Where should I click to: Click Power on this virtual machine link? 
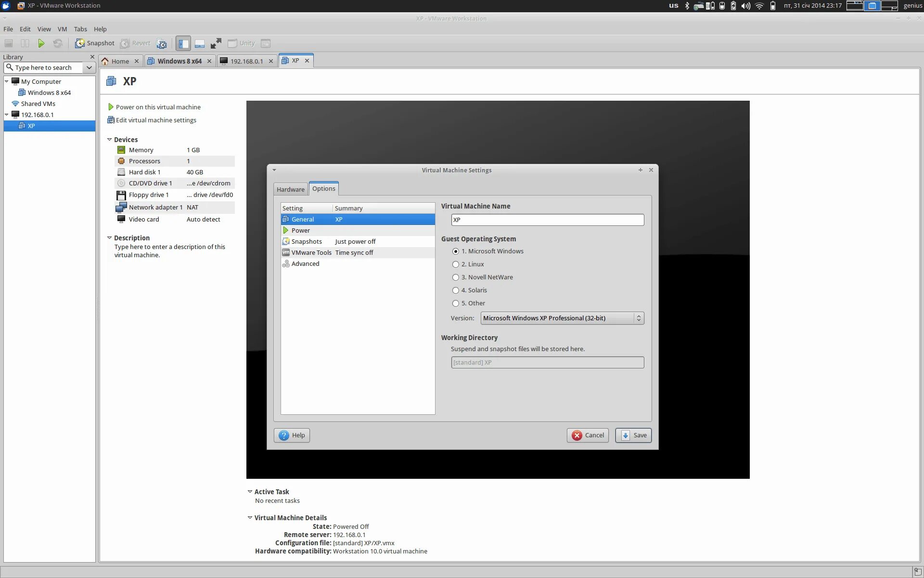point(158,107)
